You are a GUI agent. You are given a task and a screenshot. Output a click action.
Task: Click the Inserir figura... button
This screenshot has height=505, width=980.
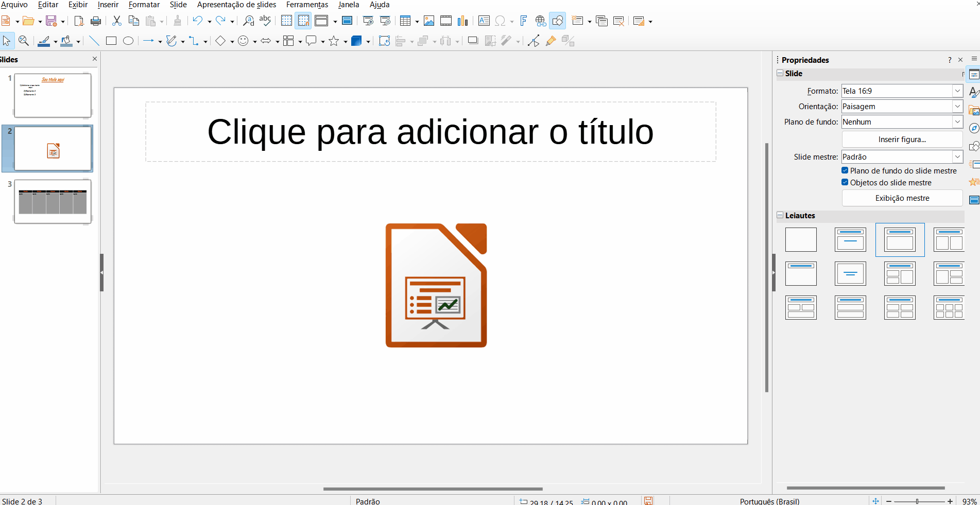[x=902, y=140]
